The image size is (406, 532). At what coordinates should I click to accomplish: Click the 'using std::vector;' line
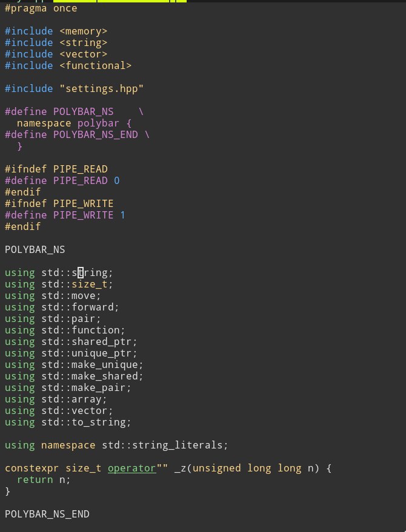tap(59, 411)
